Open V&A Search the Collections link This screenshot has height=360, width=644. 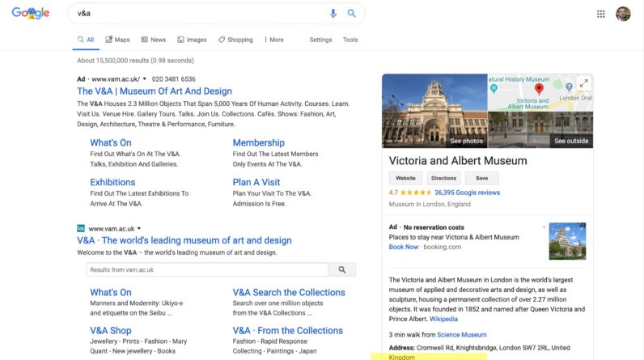pyautogui.click(x=289, y=292)
